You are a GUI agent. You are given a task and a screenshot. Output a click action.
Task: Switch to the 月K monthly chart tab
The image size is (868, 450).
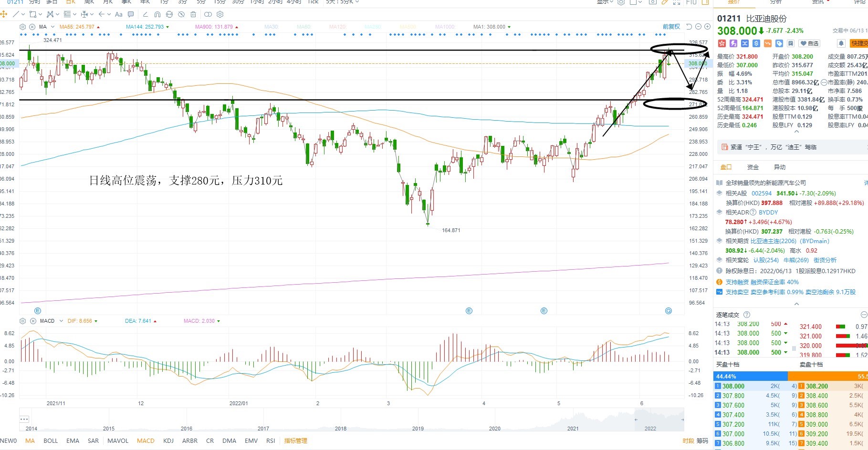tap(108, 2)
